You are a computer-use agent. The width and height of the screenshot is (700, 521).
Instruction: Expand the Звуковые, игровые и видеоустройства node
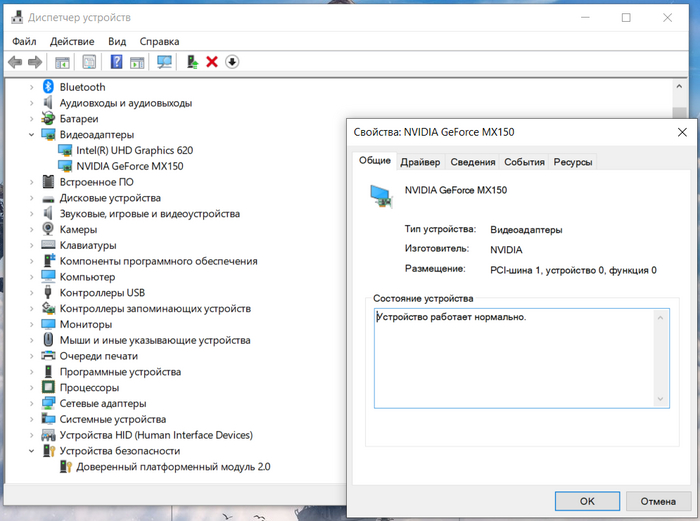point(31,213)
